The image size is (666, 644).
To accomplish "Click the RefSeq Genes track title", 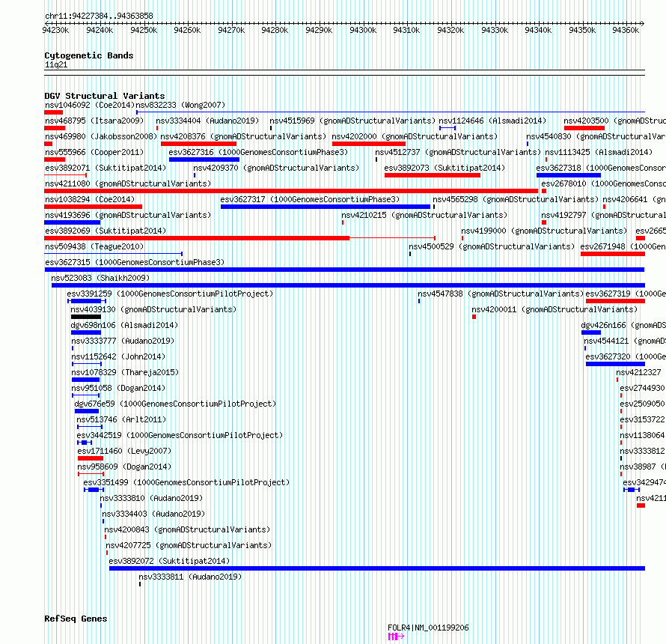I will 76,619.
